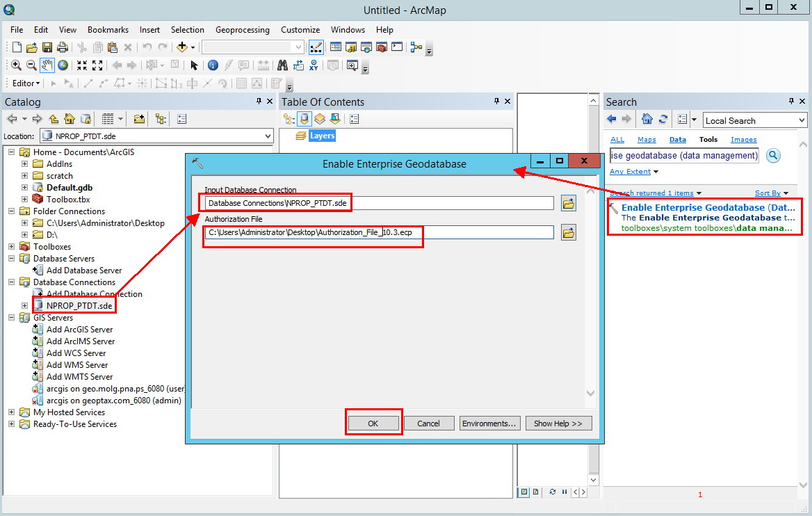Click the New Map File icon
The height and width of the screenshot is (516, 812).
(x=17, y=47)
